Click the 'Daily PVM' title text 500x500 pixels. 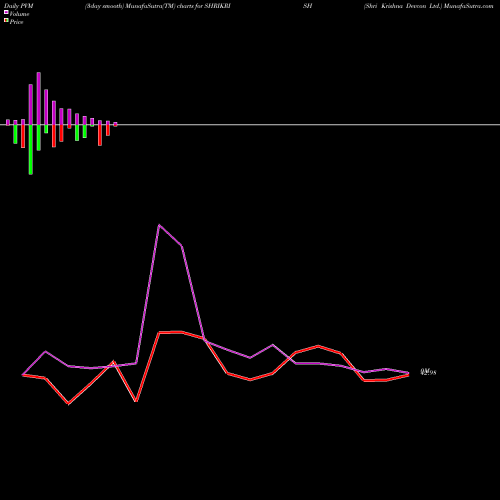coord(19,6)
